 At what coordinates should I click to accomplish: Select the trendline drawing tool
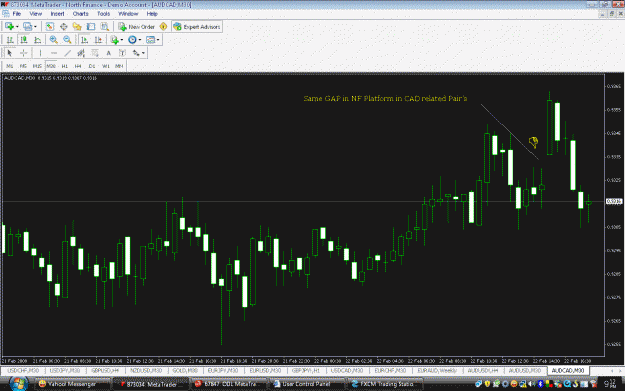[x=68, y=53]
